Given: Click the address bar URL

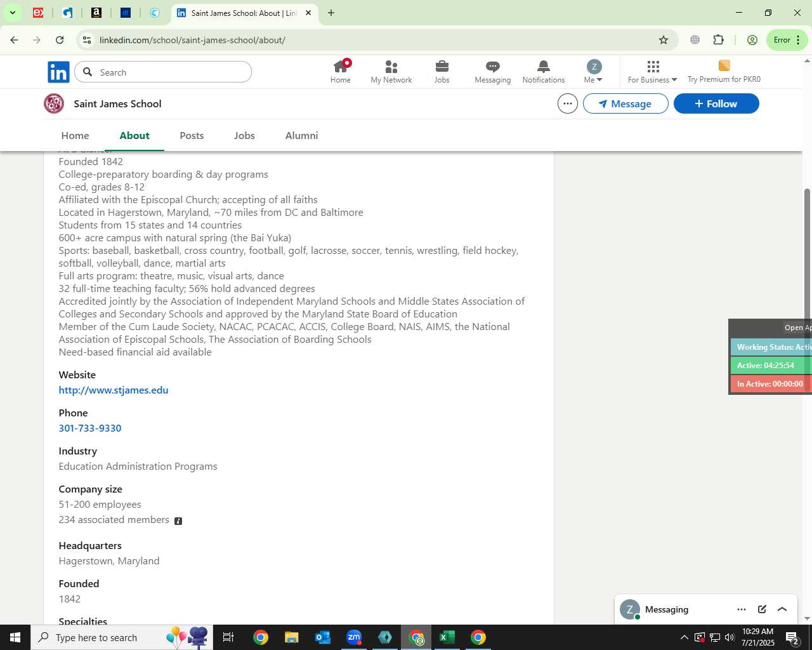Looking at the screenshot, I should 192,40.
